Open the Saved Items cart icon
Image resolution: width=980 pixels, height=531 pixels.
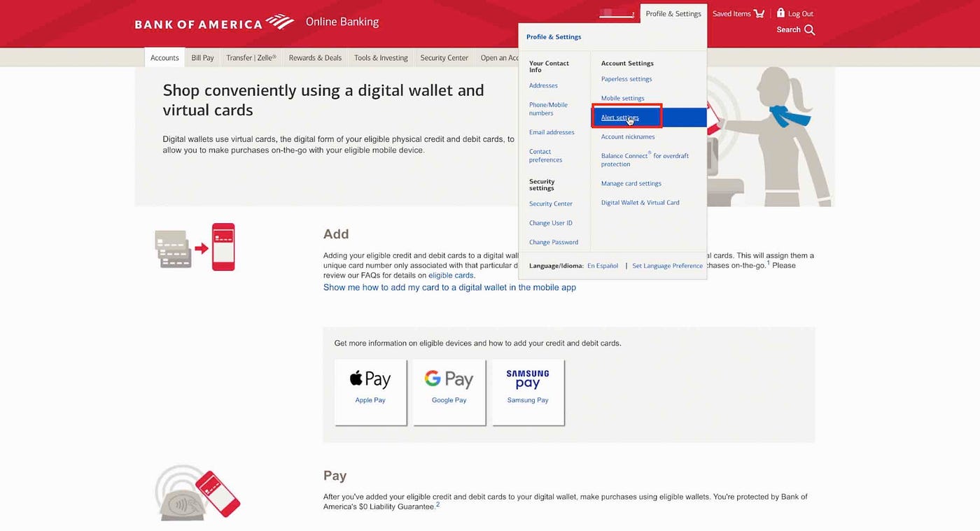tap(759, 13)
